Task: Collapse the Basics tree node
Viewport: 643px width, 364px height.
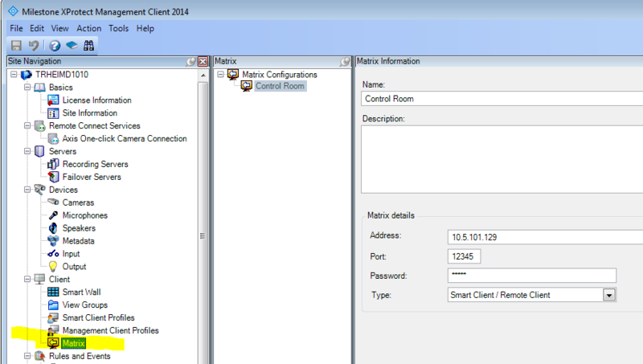Action: click(27, 88)
